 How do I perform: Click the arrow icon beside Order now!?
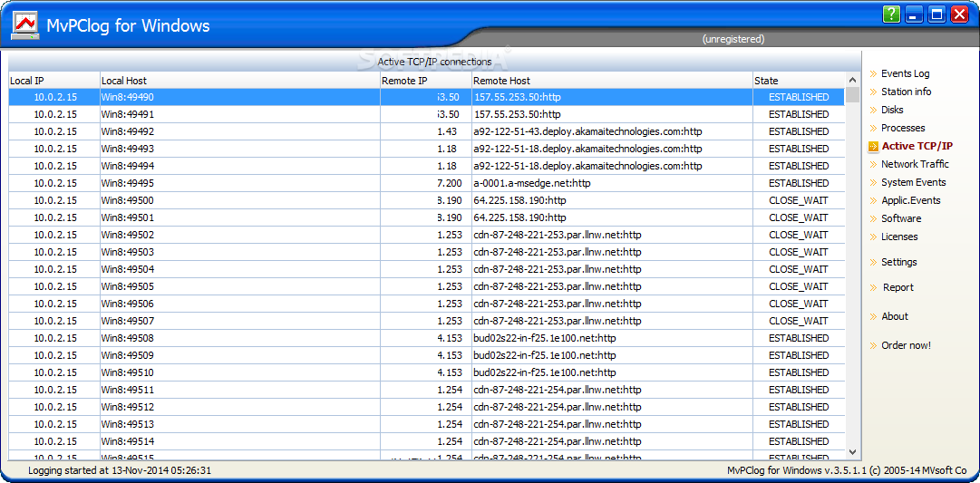click(x=873, y=345)
